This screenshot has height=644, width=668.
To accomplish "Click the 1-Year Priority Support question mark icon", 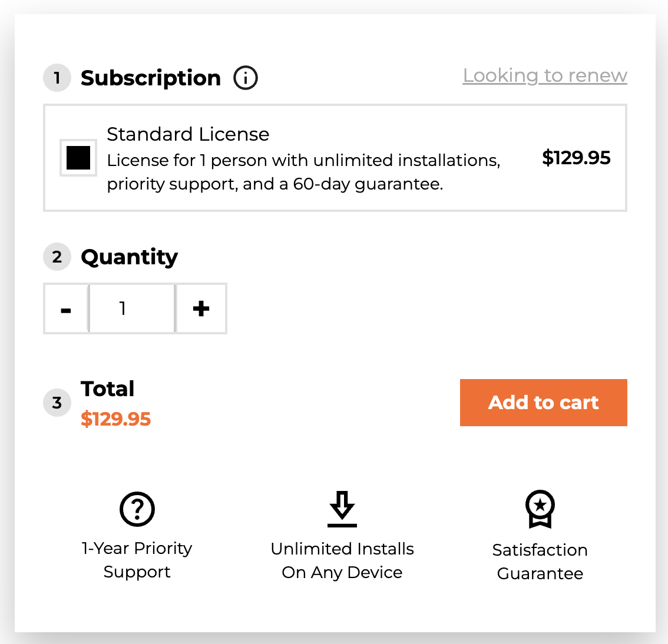I will tap(137, 509).
